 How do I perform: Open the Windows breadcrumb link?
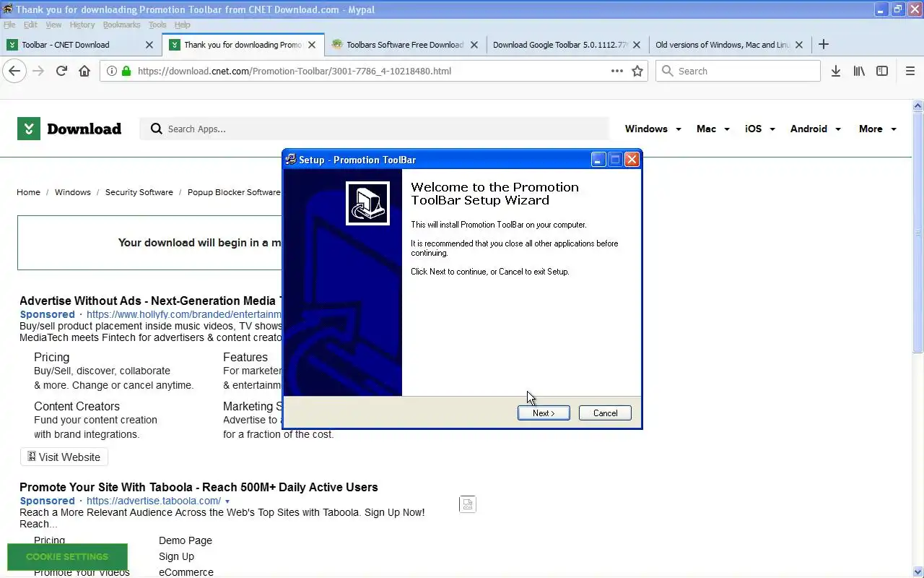[x=73, y=192]
